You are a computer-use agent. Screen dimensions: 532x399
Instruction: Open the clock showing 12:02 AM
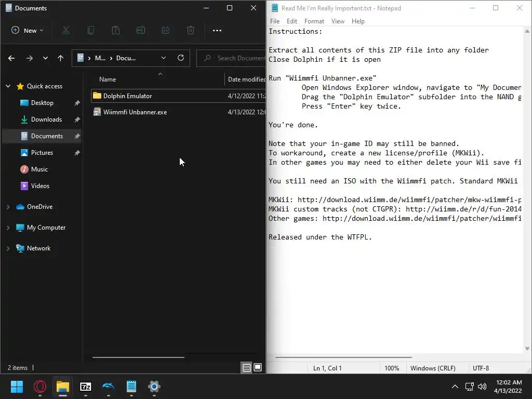(508, 387)
